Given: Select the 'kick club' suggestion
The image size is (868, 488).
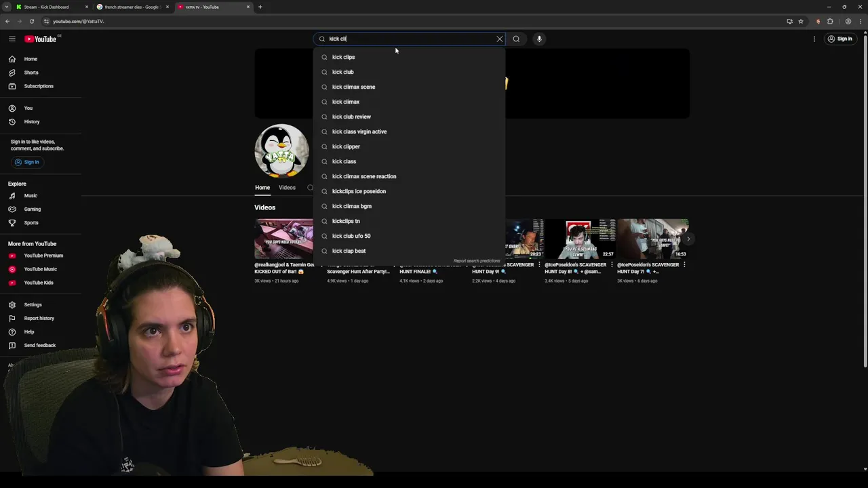Looking at the screenshot, I should [409, 72].
